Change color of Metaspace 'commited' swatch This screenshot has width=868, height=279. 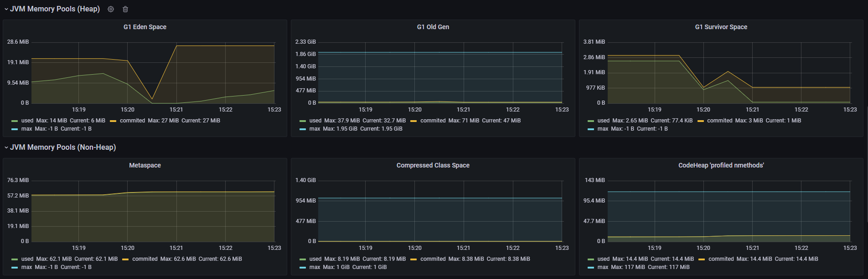click(125, 259)
